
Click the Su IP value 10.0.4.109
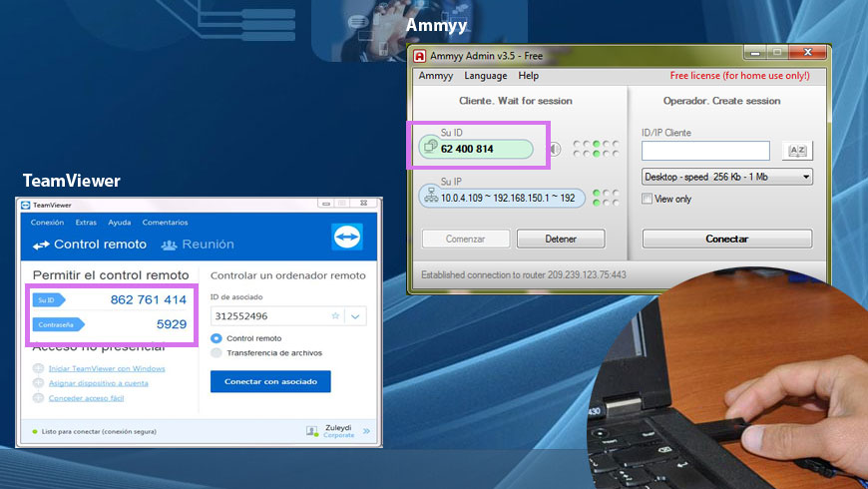coord(508,198)
